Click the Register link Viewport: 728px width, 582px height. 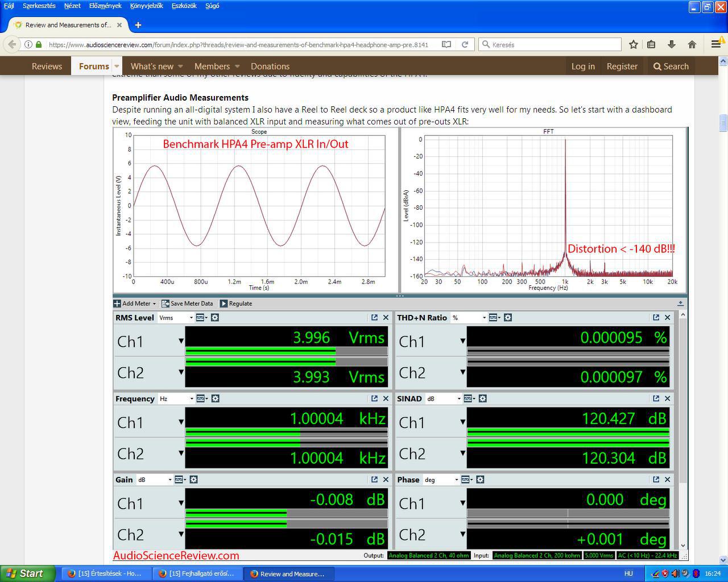(x=622, y=66)
